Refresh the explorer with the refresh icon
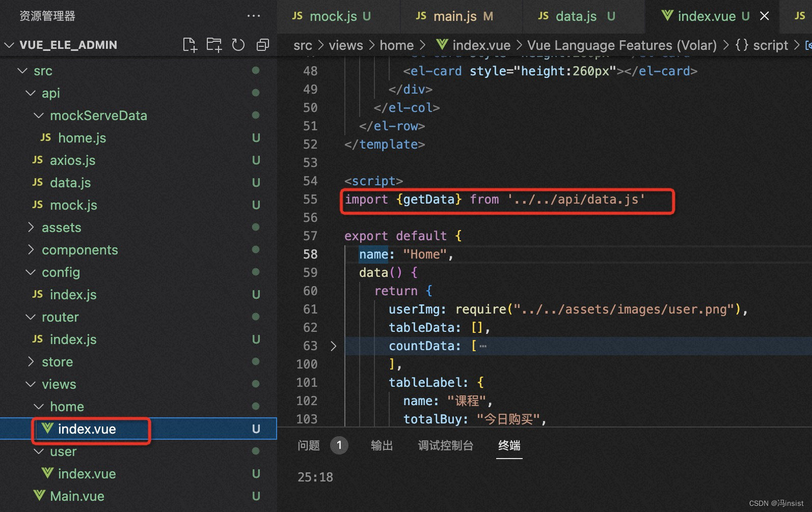Viewport: 812px width, 512px height. pyautogui.click(x=238, y=45)
